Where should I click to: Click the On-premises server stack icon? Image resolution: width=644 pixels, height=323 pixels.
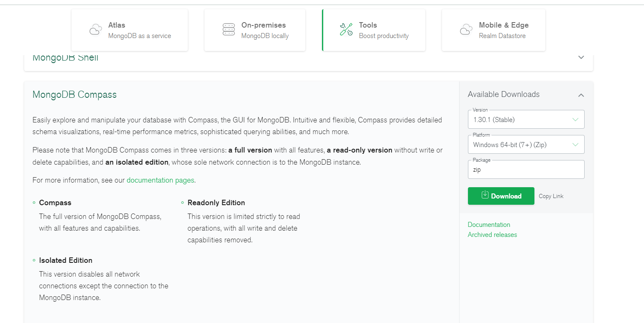pyautogui.click(x=229, y=30)
